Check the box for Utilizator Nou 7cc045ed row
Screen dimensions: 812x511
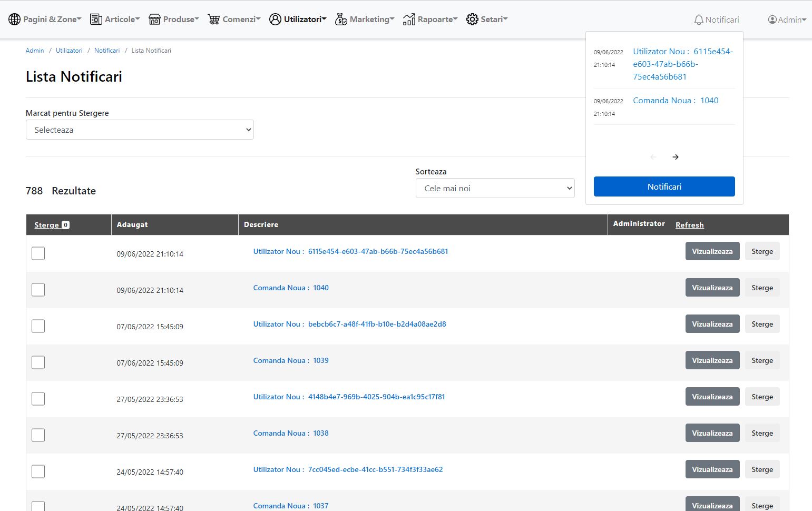(x=38, y=471)
